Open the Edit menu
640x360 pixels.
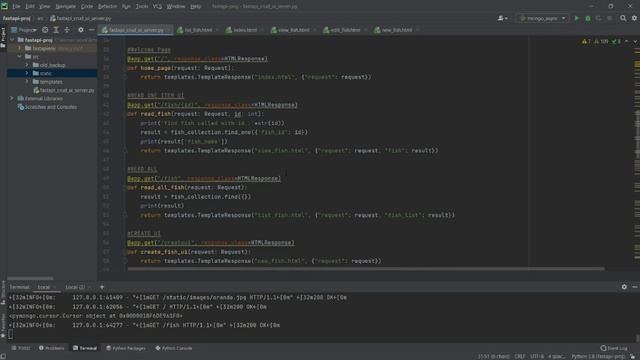pos(30,7)
